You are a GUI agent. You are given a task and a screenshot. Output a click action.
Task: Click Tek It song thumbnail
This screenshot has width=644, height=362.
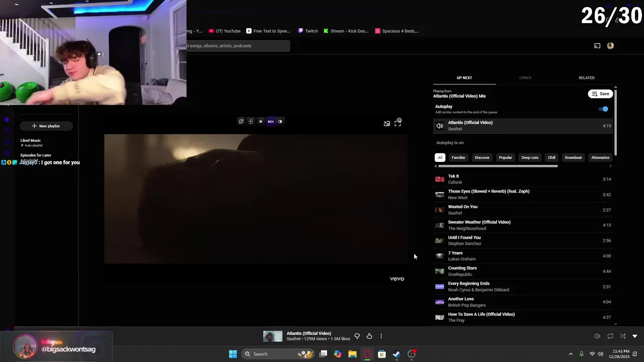440,179
